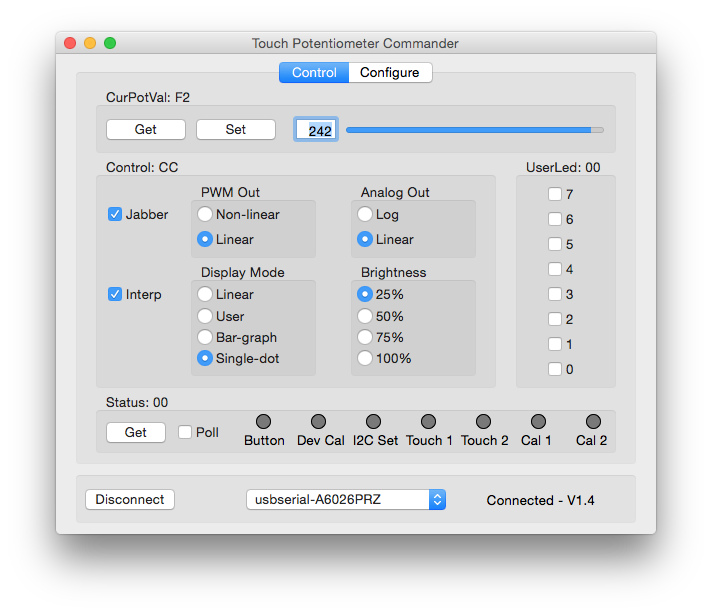Click the pot value field showing 242

pos(316,130)
